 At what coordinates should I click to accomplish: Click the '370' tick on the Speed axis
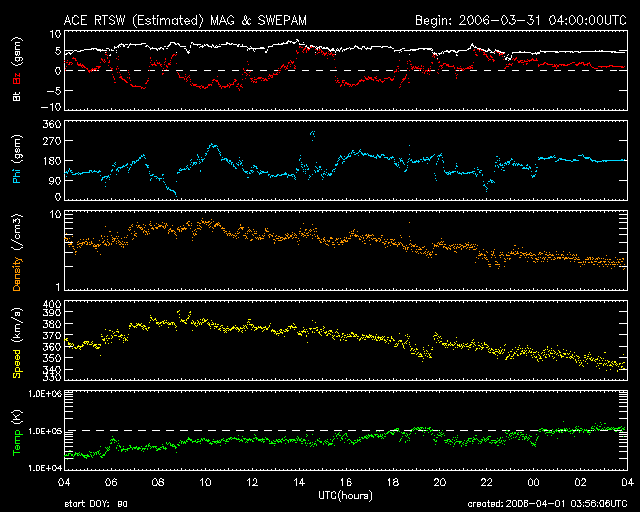coord(52,335)
